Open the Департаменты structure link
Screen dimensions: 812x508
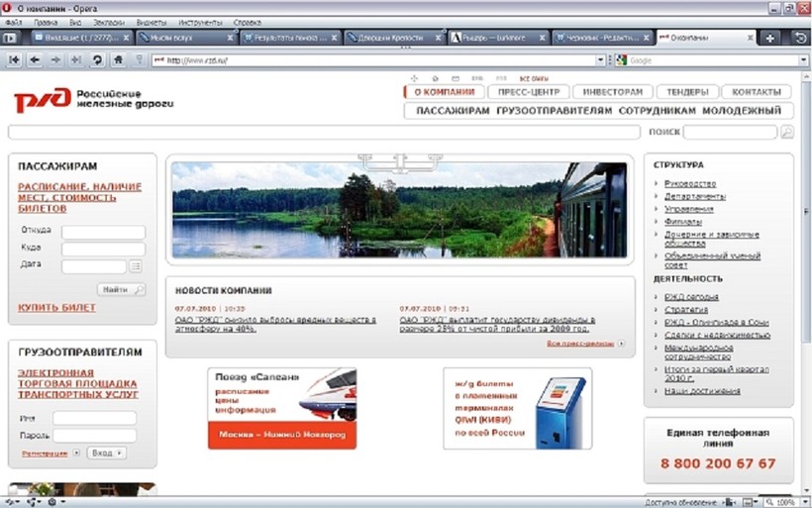click(695, 196)
